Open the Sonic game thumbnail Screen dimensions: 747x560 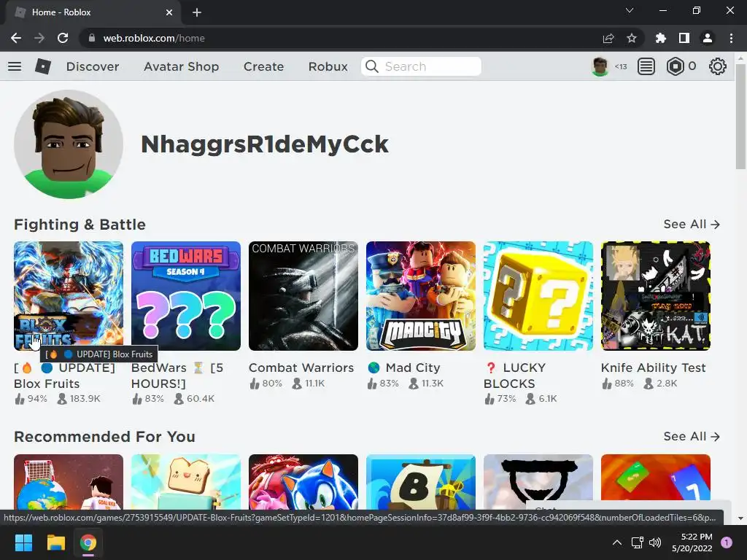(x=303, y=481)
